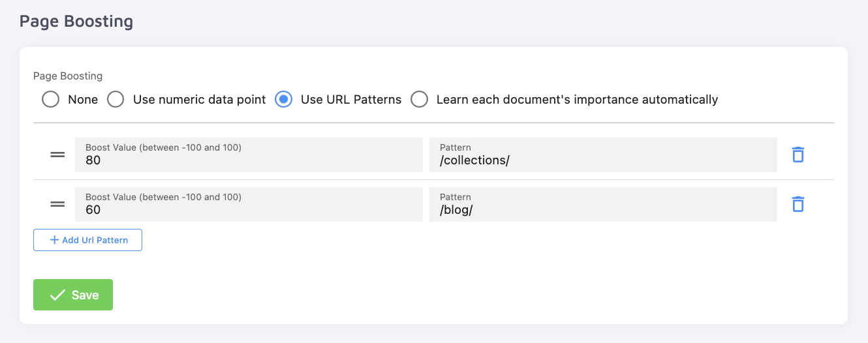The height and width of the screenshot is (343, 868).
Task: Choose Use numeric data point option
Action: pos(116,99)
